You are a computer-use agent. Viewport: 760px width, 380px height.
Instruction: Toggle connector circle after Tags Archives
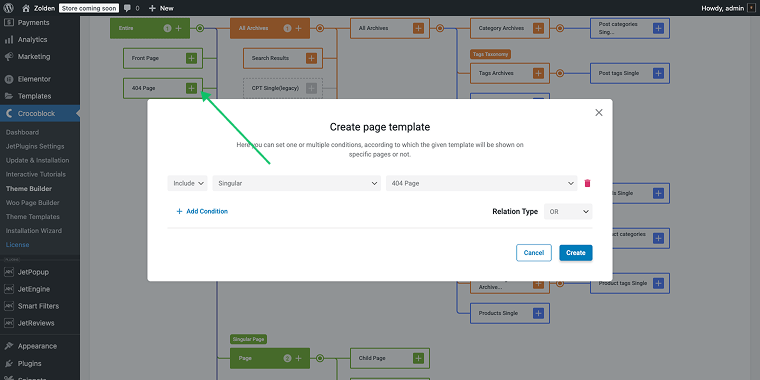point(560,73)
